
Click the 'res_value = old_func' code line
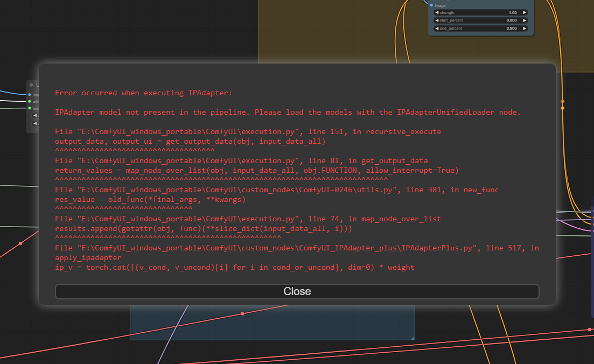[150, 200]
